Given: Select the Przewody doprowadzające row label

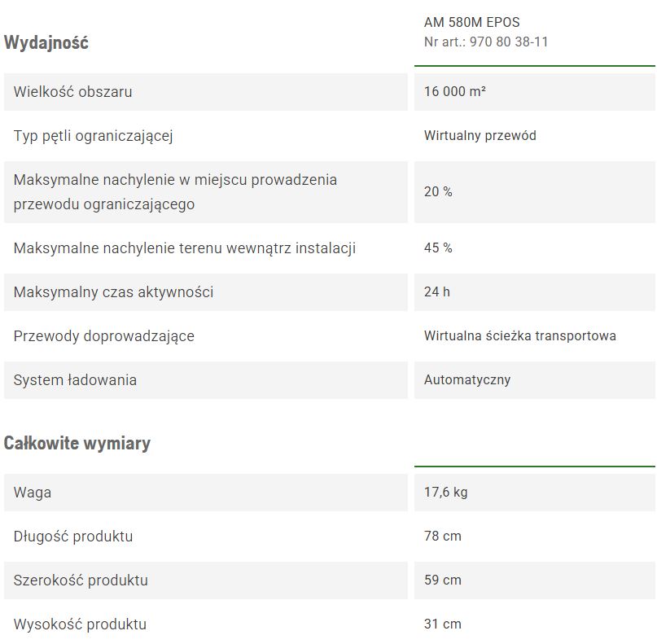Looking at the screenshot, I should point(103,336).
